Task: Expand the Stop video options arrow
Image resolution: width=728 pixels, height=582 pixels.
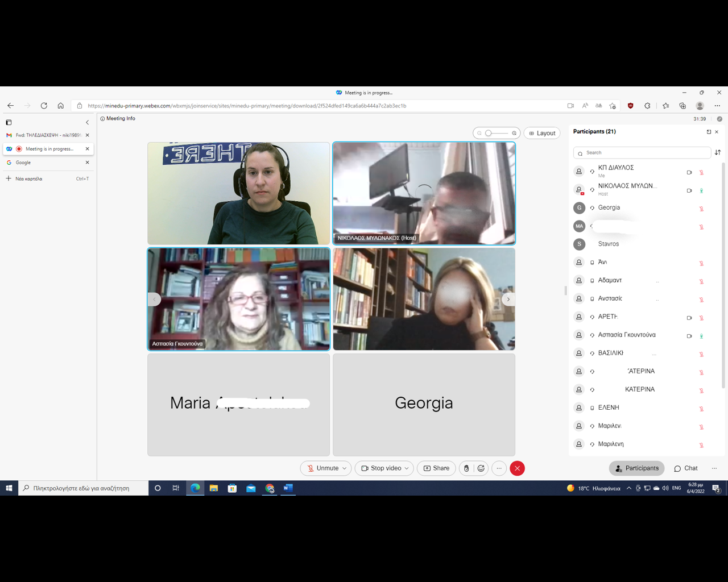Action: point(407,468)
